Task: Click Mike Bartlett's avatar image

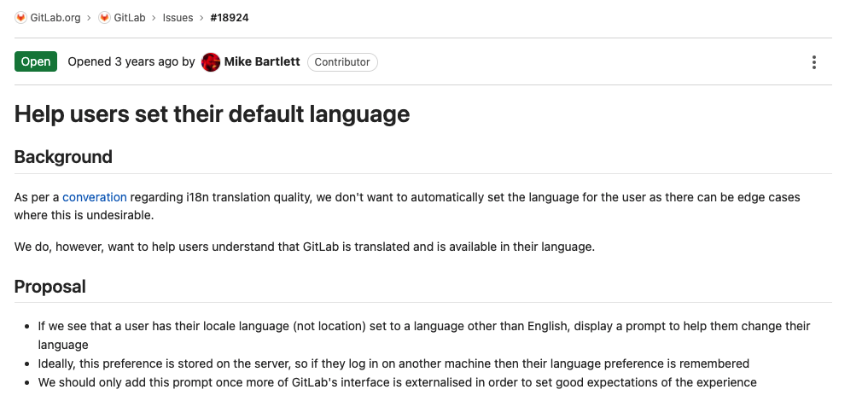Action: [211, 62]
